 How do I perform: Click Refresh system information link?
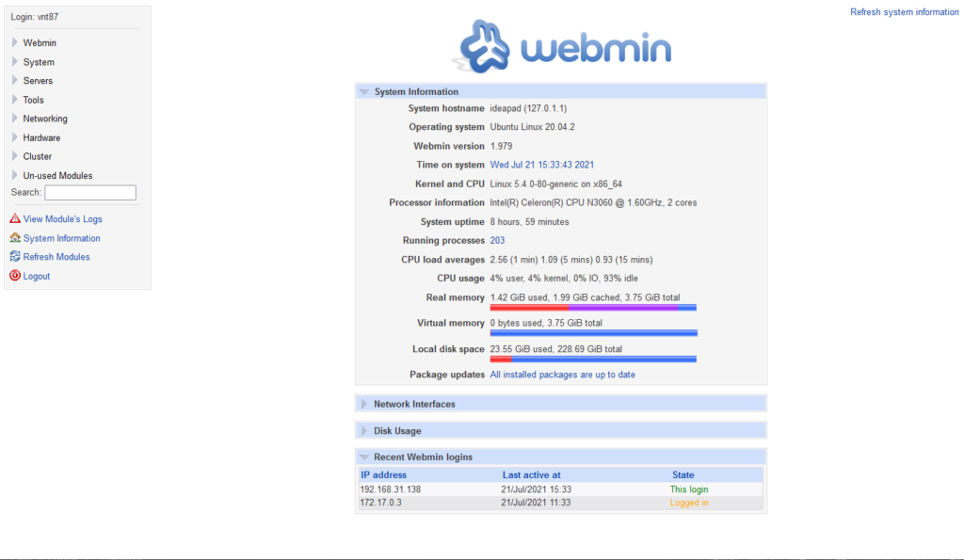905,12
